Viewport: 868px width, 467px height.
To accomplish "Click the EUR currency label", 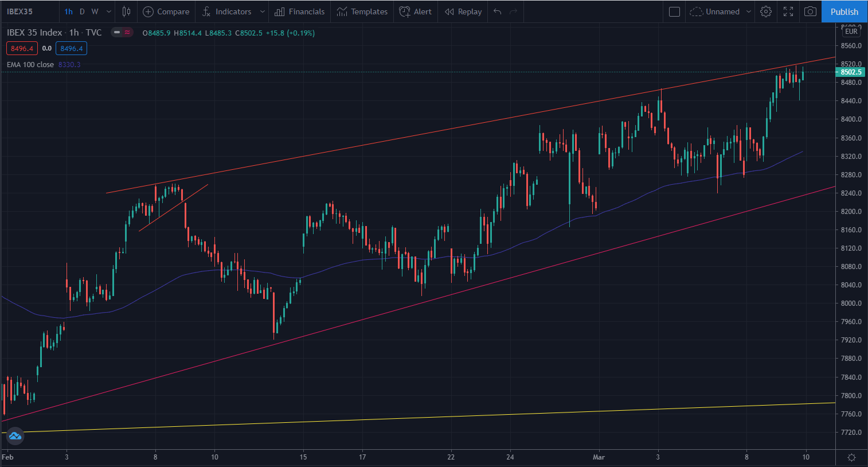I will 851,32.
